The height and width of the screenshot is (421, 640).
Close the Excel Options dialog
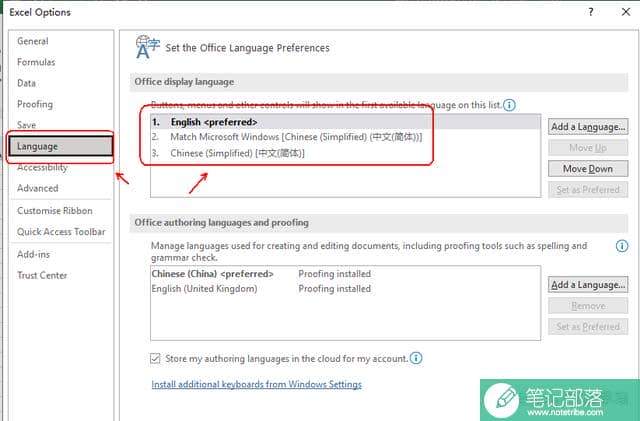pyautogui.click(x=626, y=12)
